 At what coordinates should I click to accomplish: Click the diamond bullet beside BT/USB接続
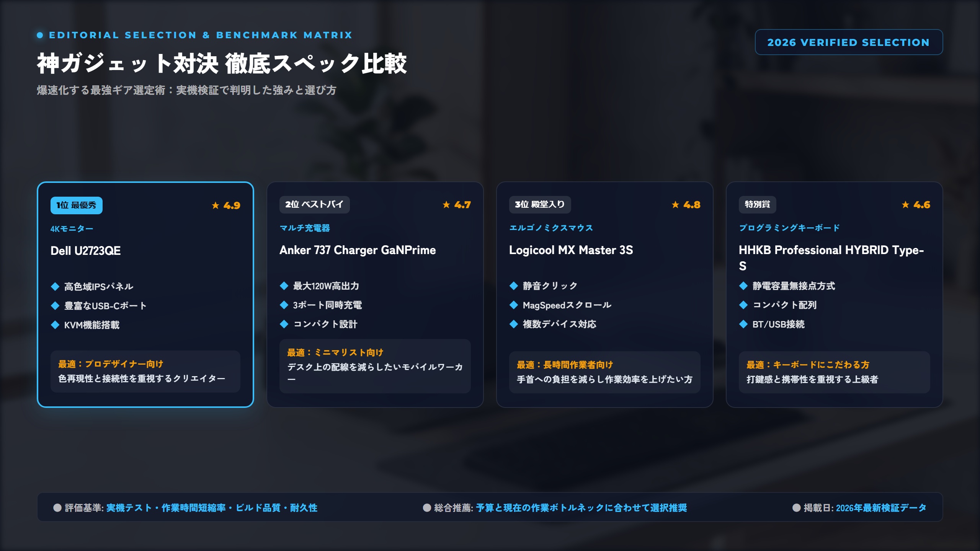(743, 324)
